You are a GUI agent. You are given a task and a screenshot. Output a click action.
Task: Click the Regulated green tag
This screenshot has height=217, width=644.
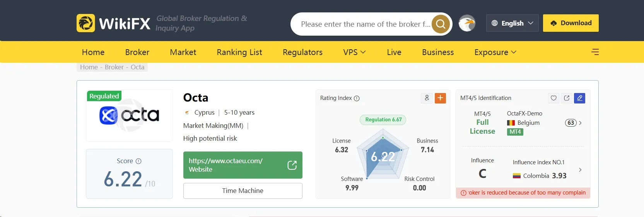pos(104,96)
